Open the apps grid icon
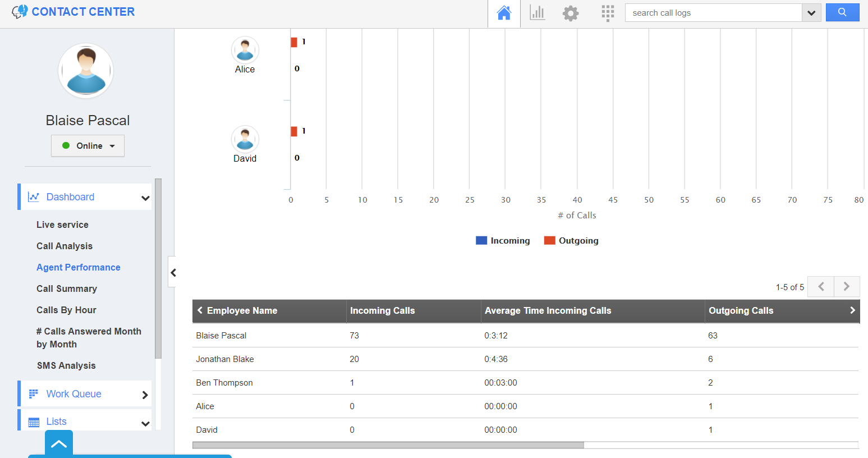Screen dimensions: 868x458 (607, 13)
